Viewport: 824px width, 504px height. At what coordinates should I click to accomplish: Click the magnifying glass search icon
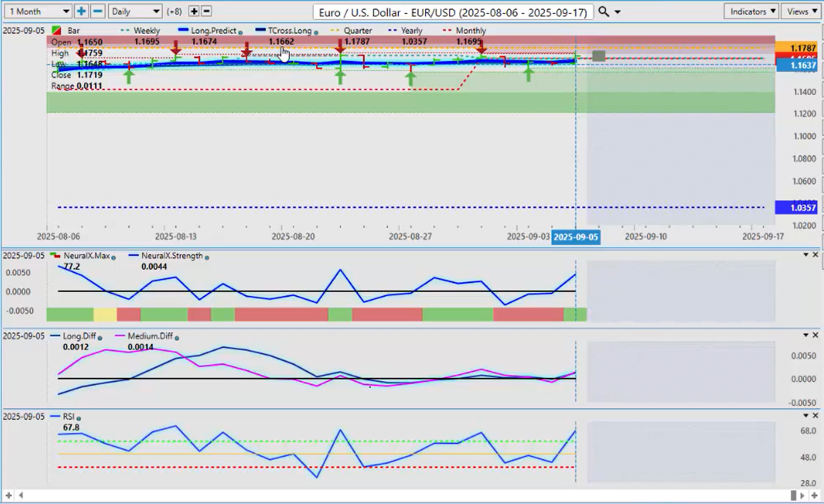604,12
